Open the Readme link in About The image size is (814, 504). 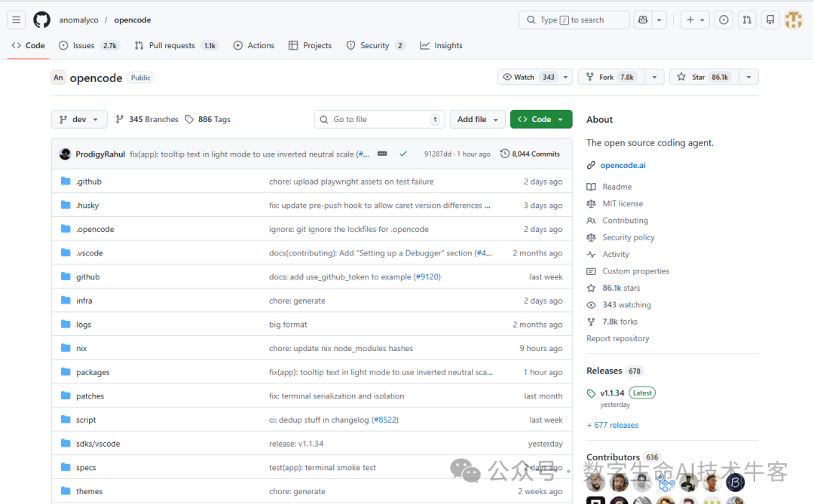[617, 187]
